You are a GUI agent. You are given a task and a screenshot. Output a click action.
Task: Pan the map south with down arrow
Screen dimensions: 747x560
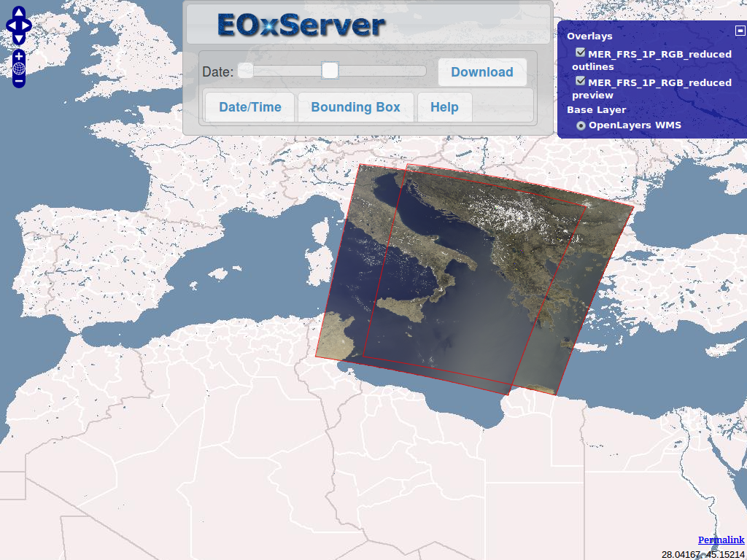point(18,39)
